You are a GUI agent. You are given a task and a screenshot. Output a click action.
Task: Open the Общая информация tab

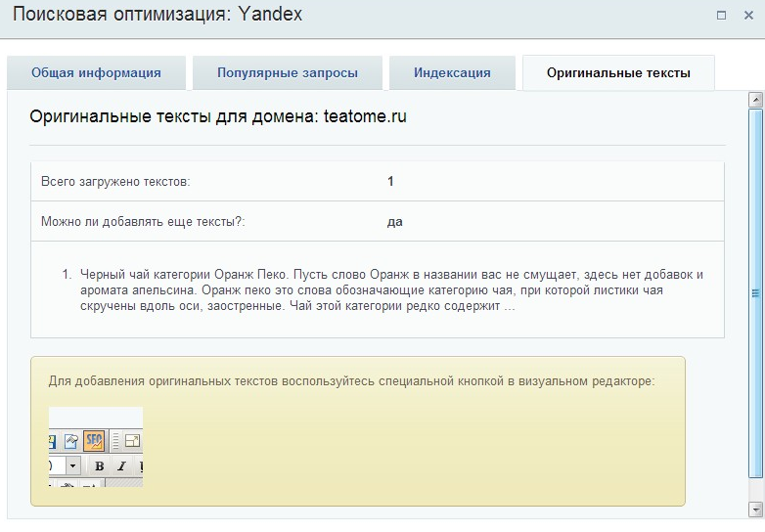pos(96,72)
